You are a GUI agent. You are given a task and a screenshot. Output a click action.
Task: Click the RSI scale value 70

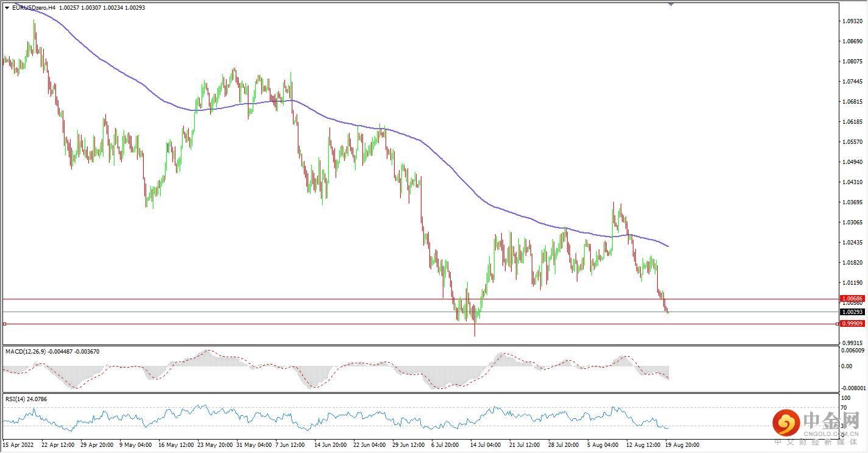point(844,407)
